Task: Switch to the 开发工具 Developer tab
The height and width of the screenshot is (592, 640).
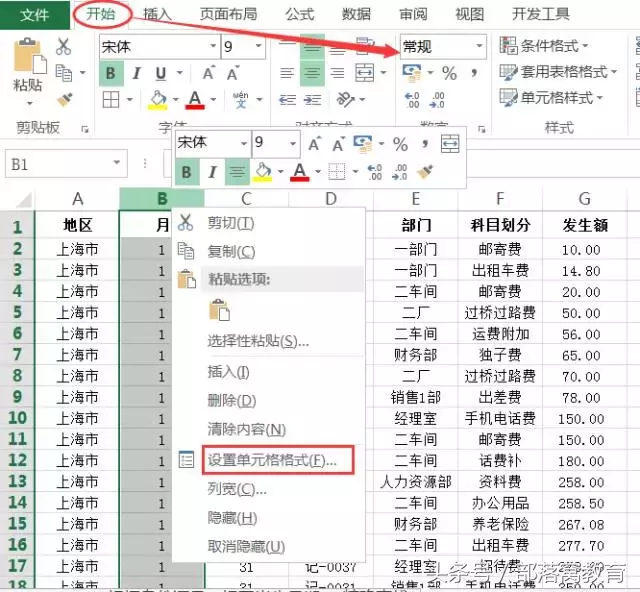Action: (541, 14)
